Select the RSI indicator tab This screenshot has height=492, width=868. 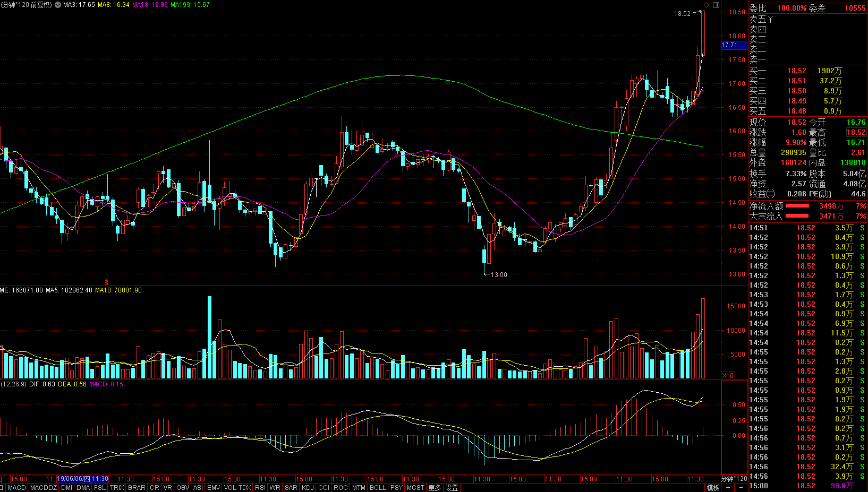[260, 488]
